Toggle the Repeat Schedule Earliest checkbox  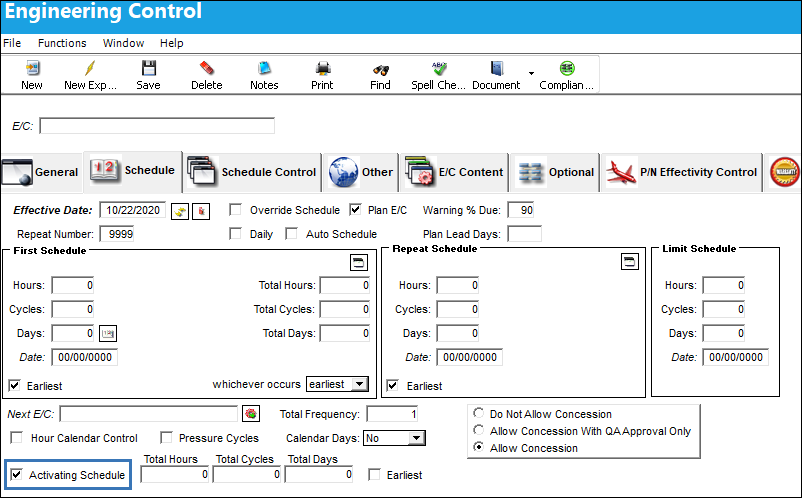392,386
